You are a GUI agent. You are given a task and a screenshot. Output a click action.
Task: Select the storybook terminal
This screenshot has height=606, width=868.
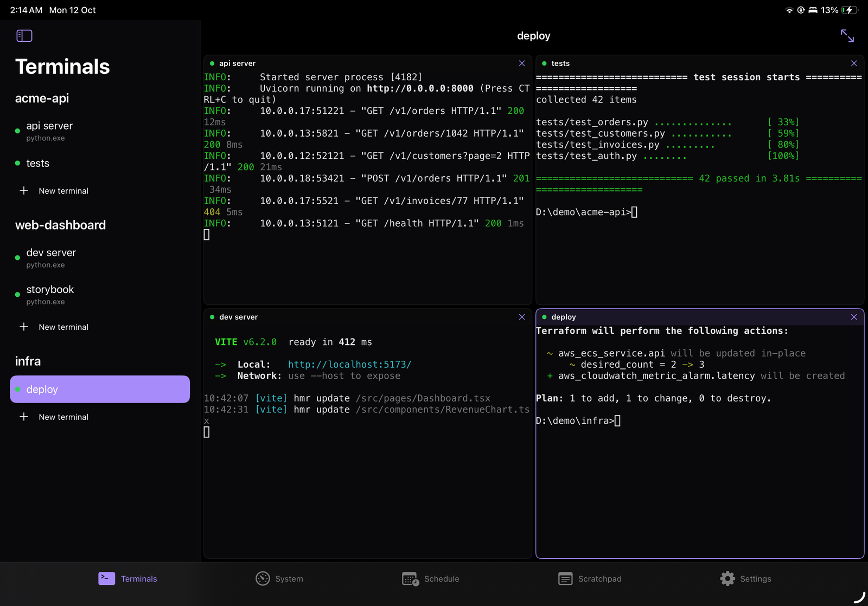point(100,295)
